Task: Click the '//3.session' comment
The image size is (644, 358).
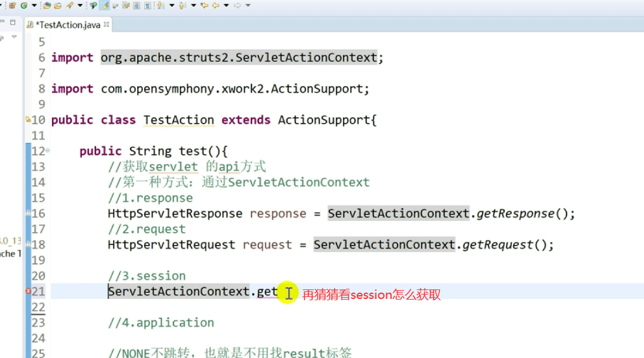Action: coord(147,276)
